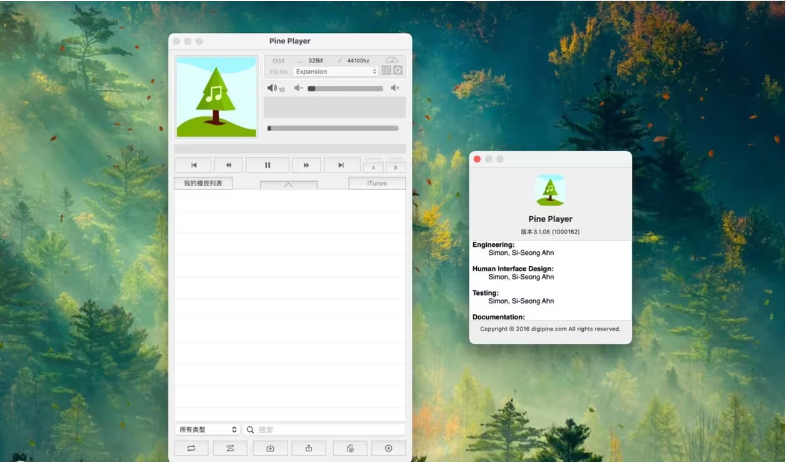Click the lock icon button

pyautogui.click(x=350, y=448)
